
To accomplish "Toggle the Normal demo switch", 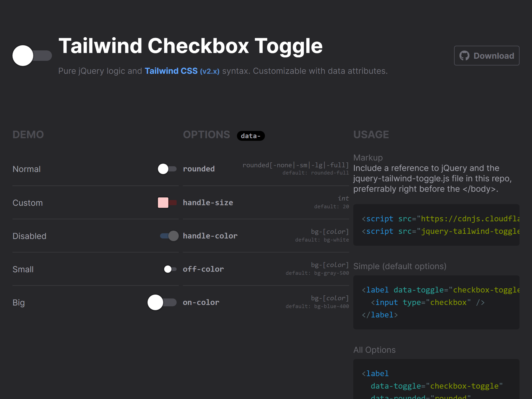I will pyautogui.click(x=167, y=169).
